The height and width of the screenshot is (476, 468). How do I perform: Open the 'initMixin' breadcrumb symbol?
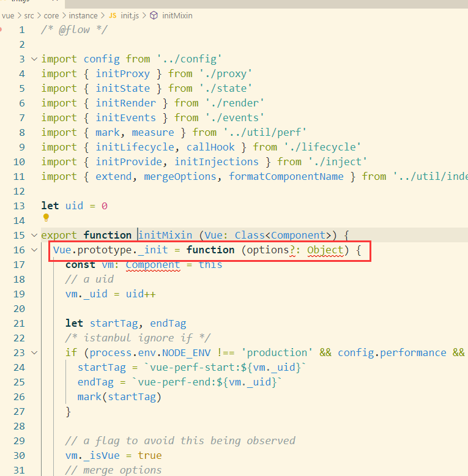tap(177, 15)
